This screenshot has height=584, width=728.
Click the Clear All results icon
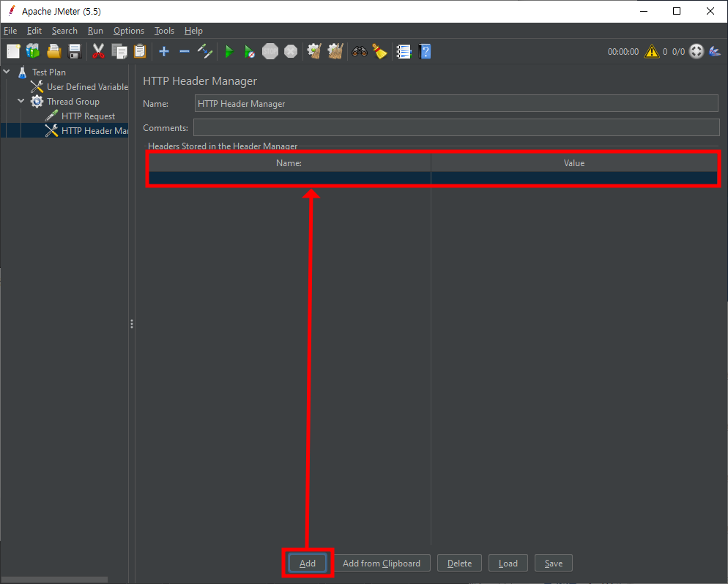335,51
